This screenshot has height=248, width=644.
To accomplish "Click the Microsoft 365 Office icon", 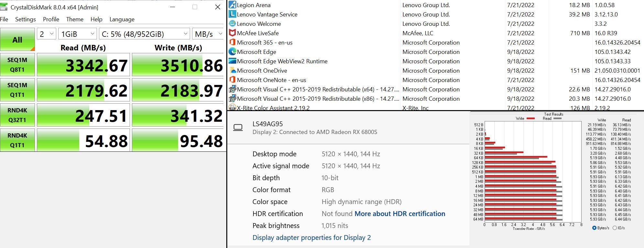I will [232, 42].
